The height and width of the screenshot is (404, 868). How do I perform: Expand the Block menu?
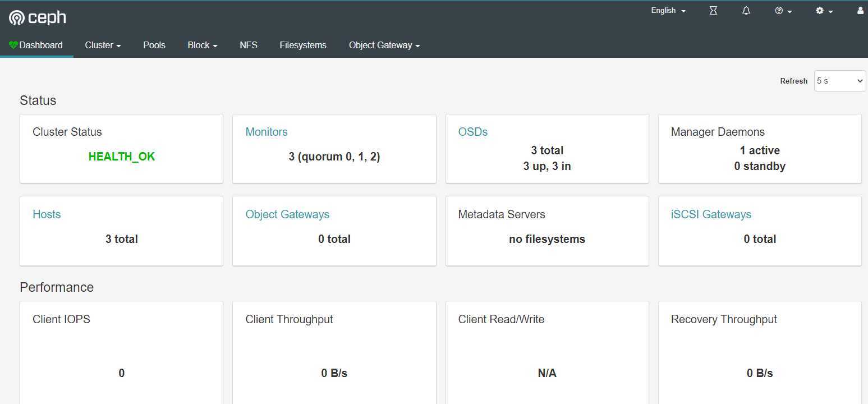click(x=203, y=45)
